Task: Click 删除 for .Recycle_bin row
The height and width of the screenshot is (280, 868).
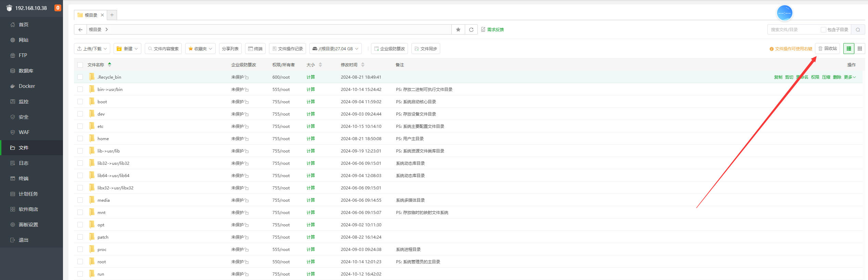Action: (x=837, y=77)
